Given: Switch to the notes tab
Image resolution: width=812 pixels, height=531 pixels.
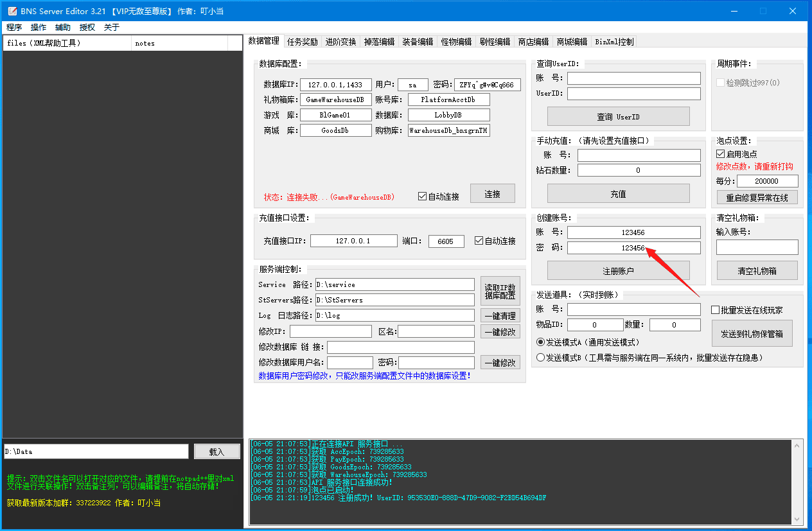Looking at the screenshot, I should point(145,43).
